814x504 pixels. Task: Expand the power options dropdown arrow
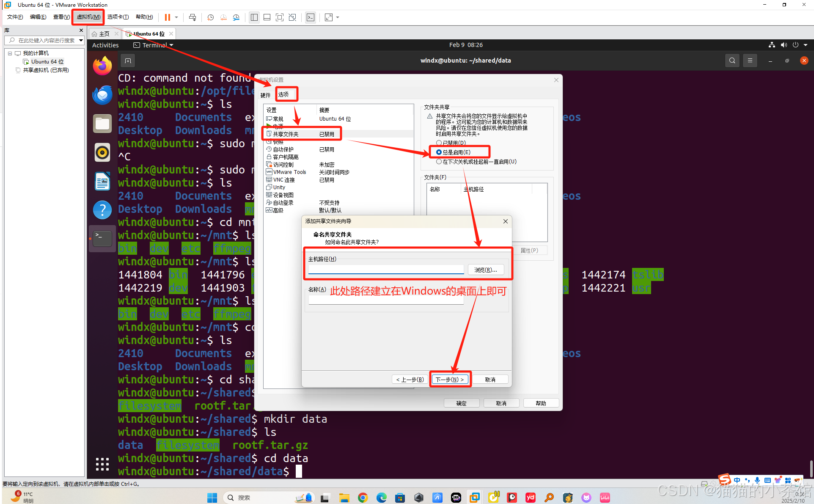176,17
